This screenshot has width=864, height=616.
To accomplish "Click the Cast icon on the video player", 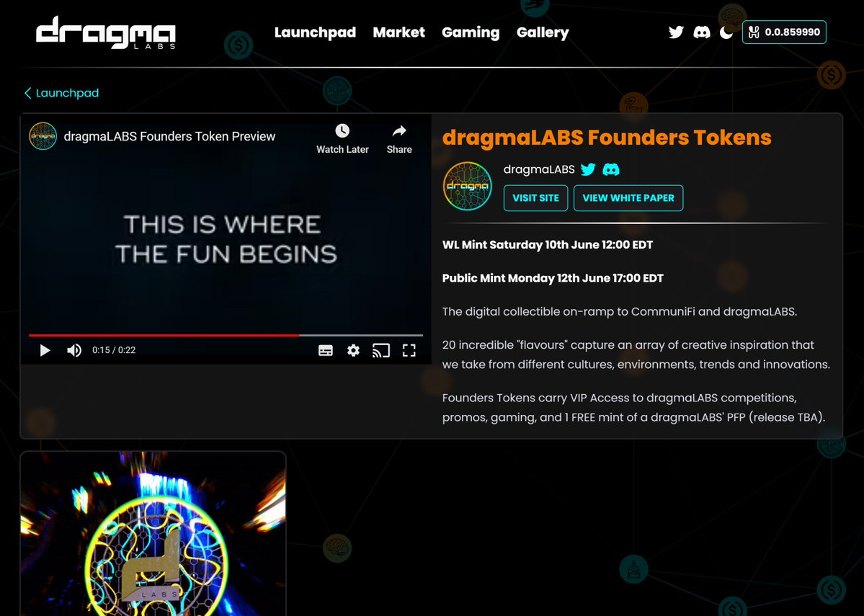I will click(x=381, y=350).
